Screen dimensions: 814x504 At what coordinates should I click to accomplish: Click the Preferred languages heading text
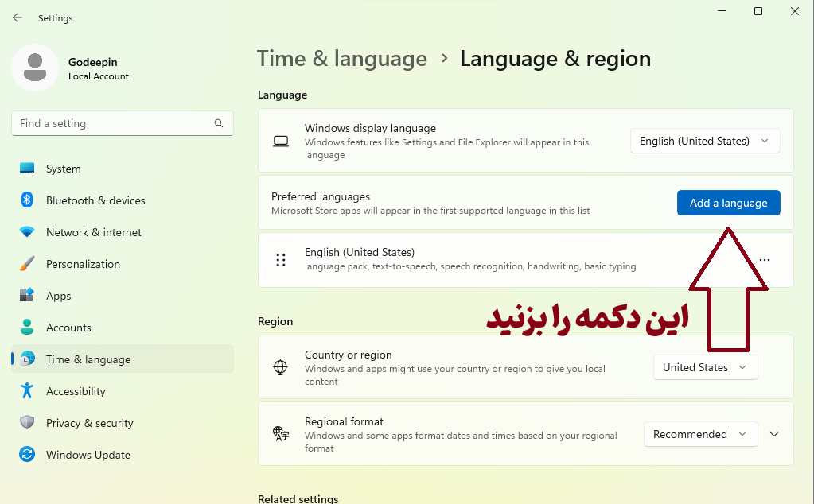[x=321, y=196]
